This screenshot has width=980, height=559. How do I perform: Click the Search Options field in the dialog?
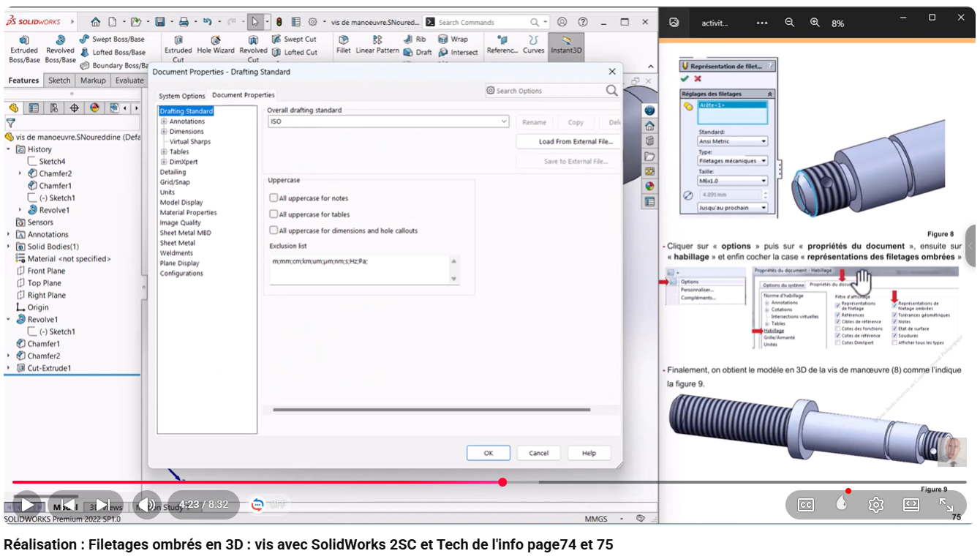pyautogui.click(x=551, y=91)
